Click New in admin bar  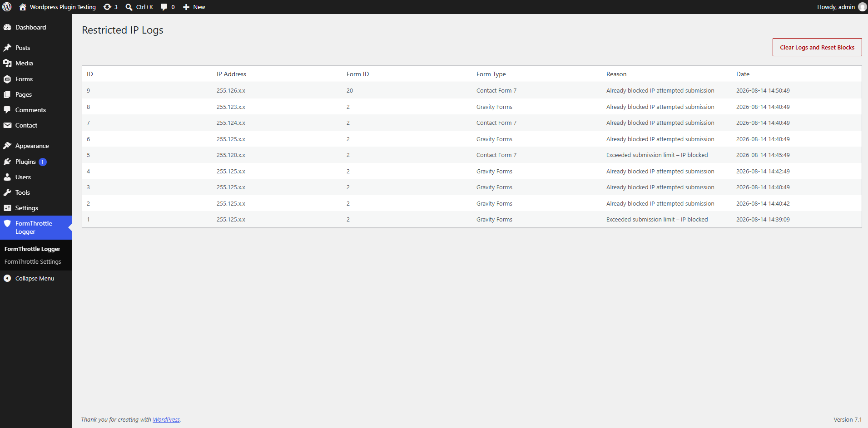point(199,7)
